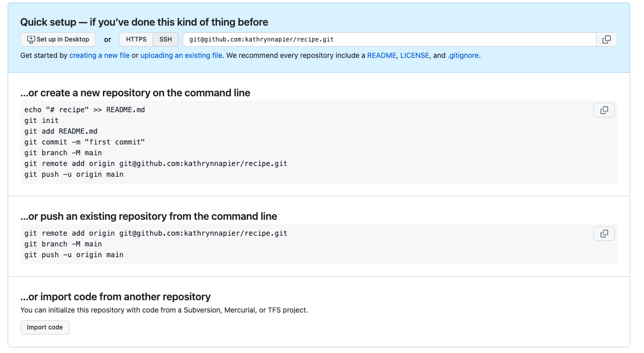Click the import code from another repository heading
644x353 pixels.
tap(115, 297)
